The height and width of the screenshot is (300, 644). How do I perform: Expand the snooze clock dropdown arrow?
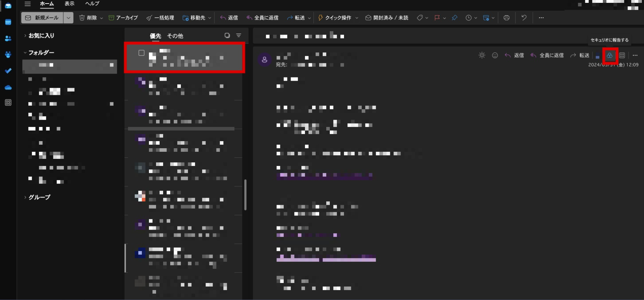click(x=476, y=18)
